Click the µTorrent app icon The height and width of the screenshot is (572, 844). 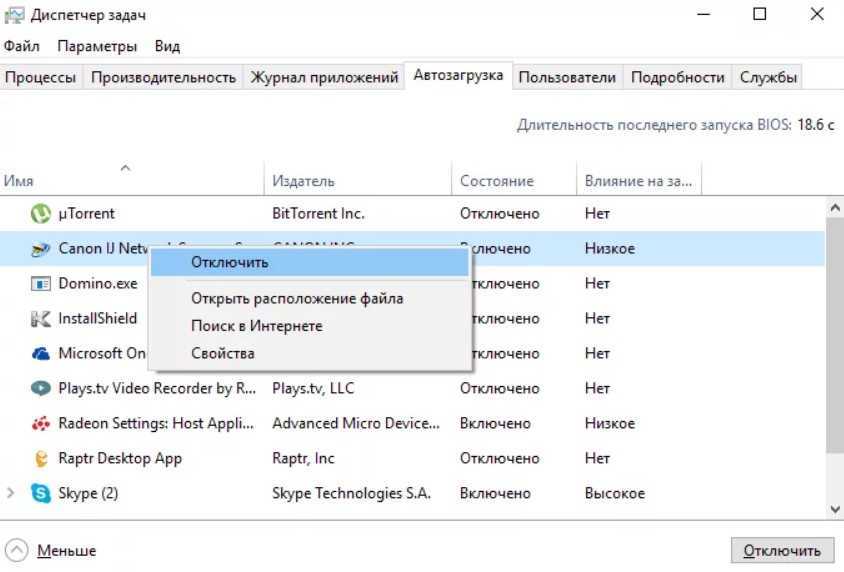click(40, 214)
